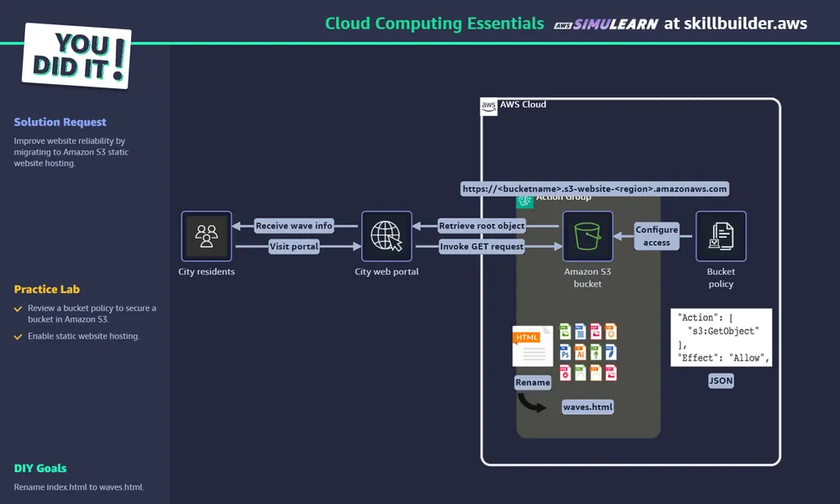
Task: Click the City residents people icon
Action: [x=207, y=236]
